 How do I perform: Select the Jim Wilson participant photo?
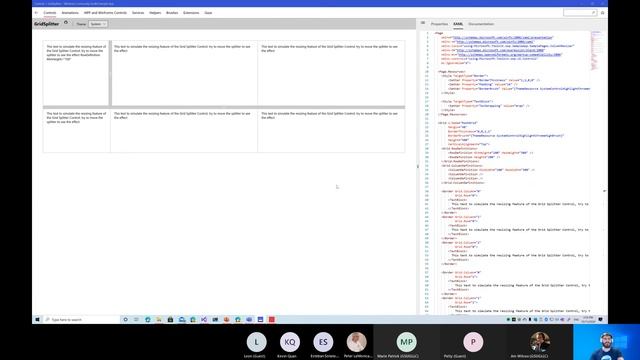[540, 342]
